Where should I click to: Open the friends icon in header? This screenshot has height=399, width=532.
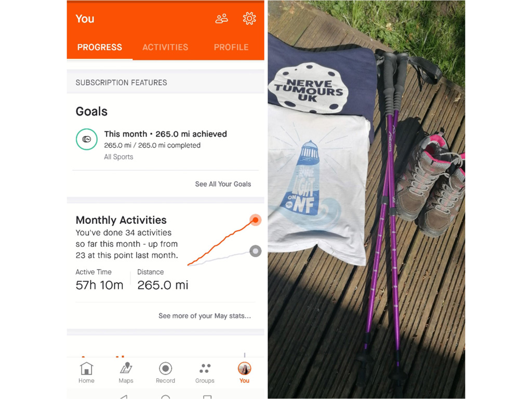(x=221, y=19)
